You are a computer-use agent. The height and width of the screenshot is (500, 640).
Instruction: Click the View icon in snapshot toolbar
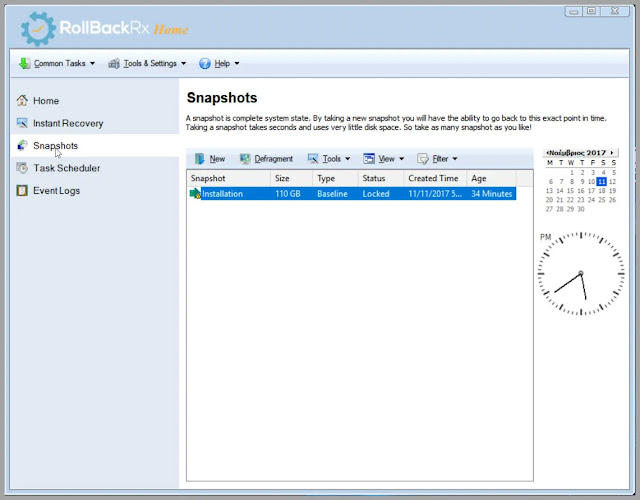[x=369, y=159]
